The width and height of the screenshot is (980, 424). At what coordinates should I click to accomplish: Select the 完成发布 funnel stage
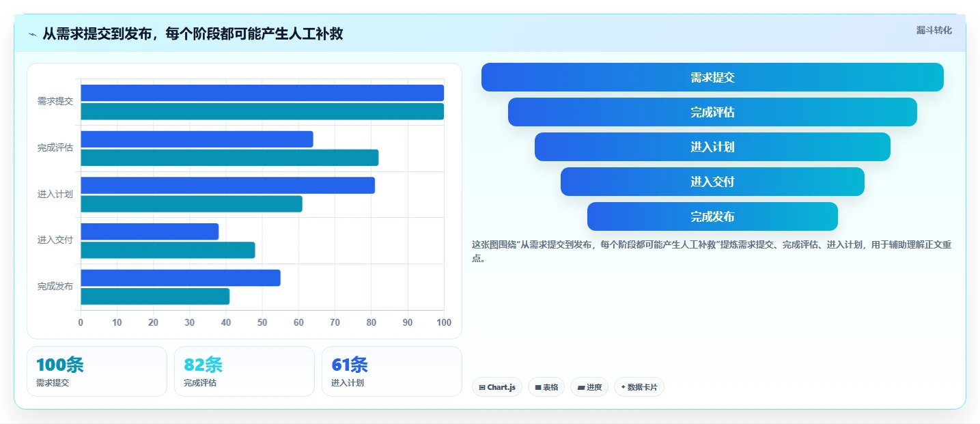[x=712, y=216]
